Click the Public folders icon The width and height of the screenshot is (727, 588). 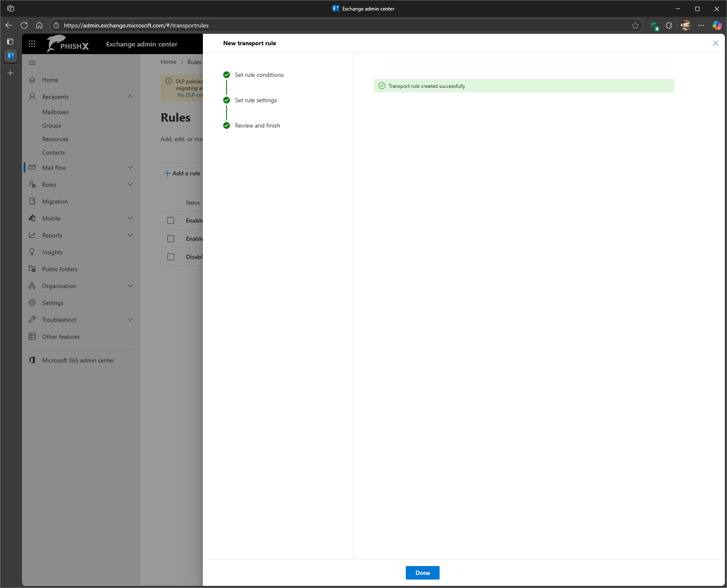pos(32,269)
